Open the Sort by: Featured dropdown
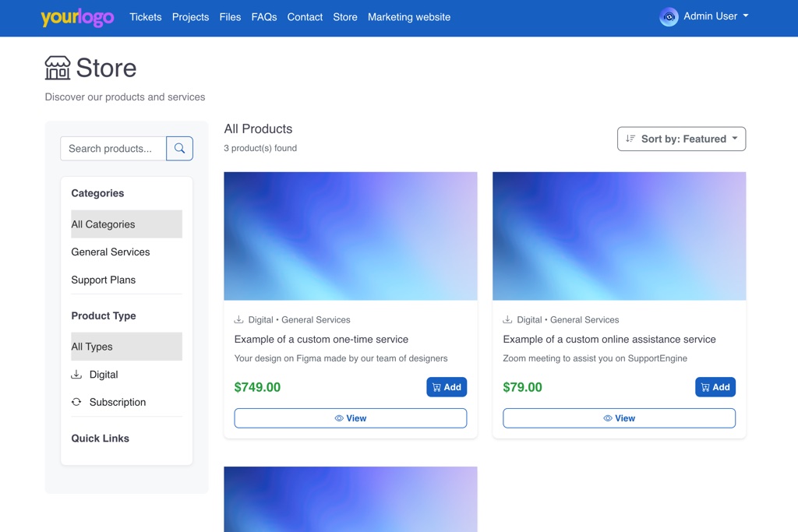 (x=681, y=139)
